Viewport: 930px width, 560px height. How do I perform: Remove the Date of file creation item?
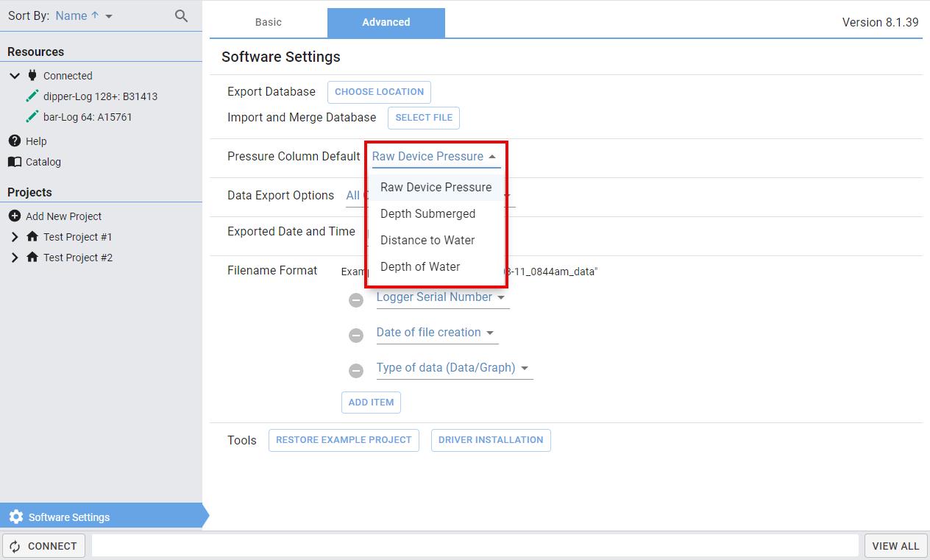356,335
